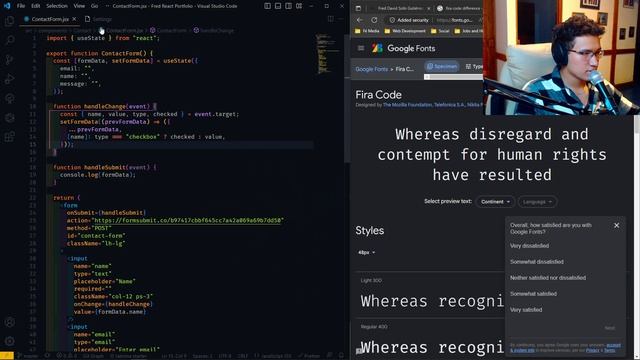Click Google Fonts breadcrumb link
The width and height of the screenshot is (640, 360).
[371, 69]
